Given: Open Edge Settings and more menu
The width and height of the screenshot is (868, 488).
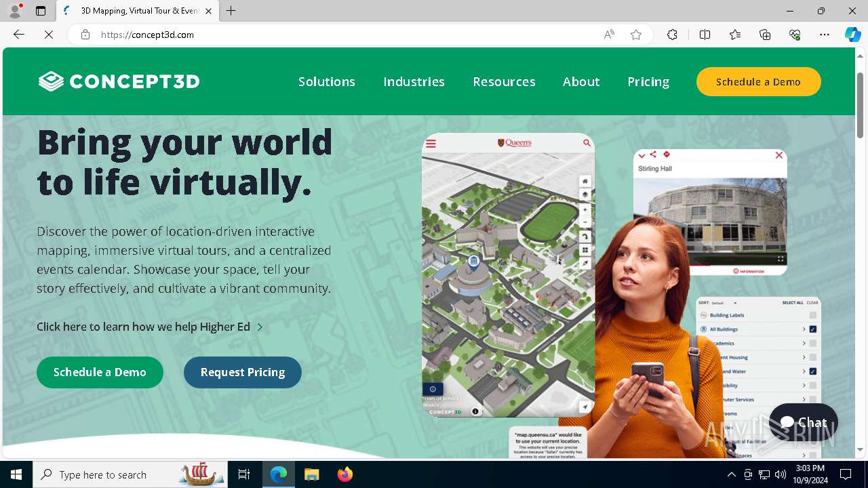Looking at the screenshot, I should (825, 35).
